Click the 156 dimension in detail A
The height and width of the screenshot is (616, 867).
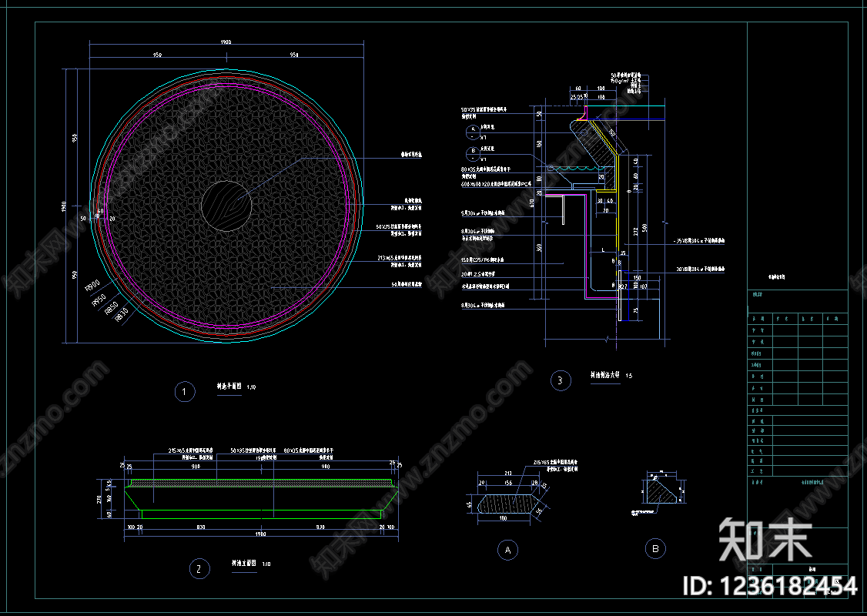click(508, 484)
